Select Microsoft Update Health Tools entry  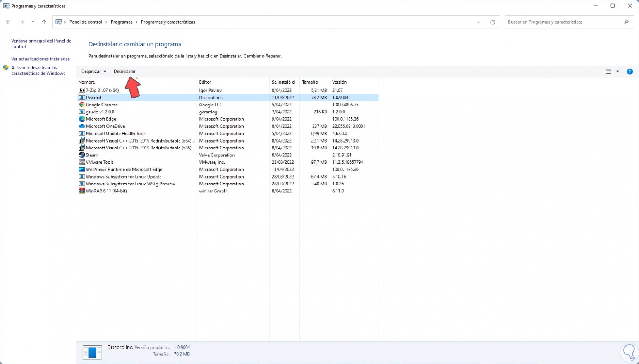(116, 134)
